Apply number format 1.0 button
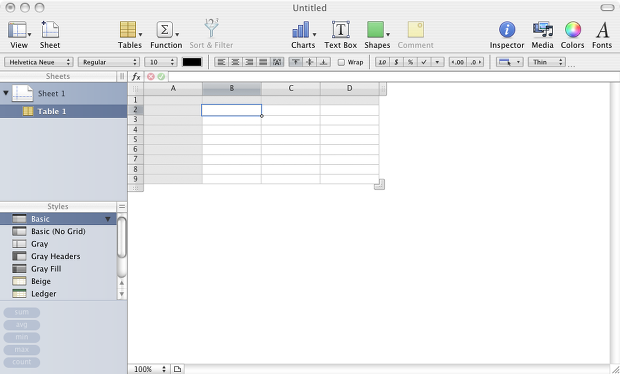Screen dimensions: 620x374 coord(382,62)
